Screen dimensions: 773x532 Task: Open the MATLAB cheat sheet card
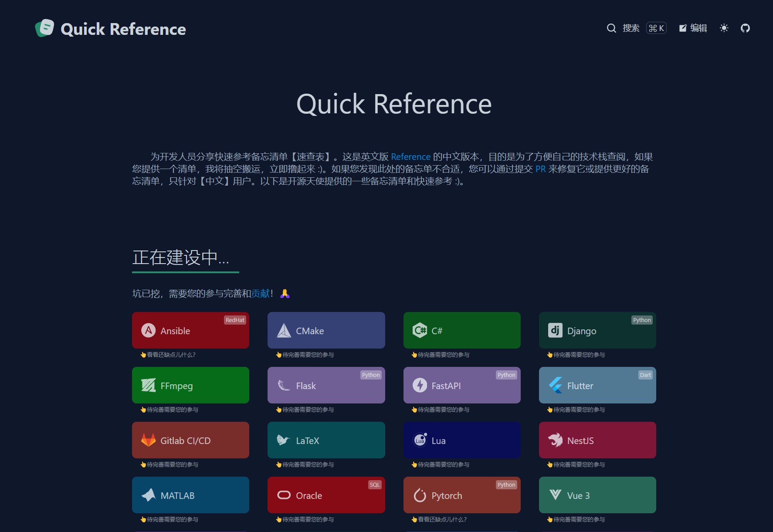click(x=190, y=495)
